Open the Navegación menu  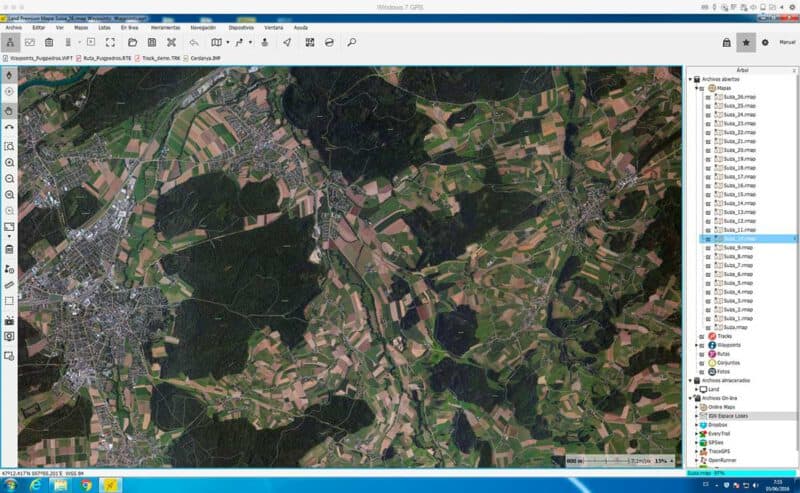pos(203,28)
